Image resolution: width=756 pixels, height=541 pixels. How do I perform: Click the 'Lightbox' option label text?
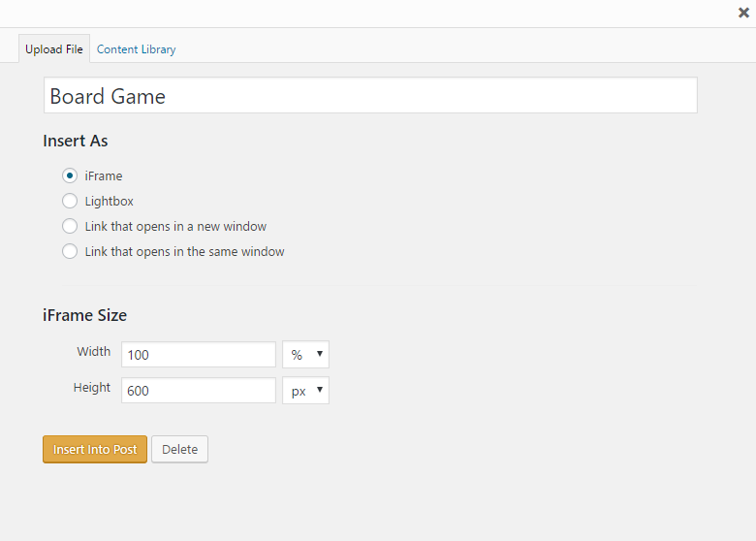point(109,201)
